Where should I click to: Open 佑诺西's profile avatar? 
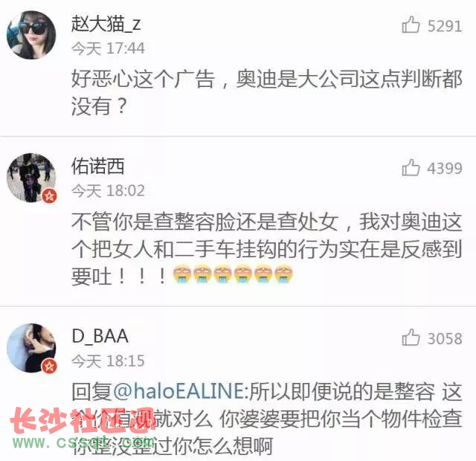click(31, 178)
